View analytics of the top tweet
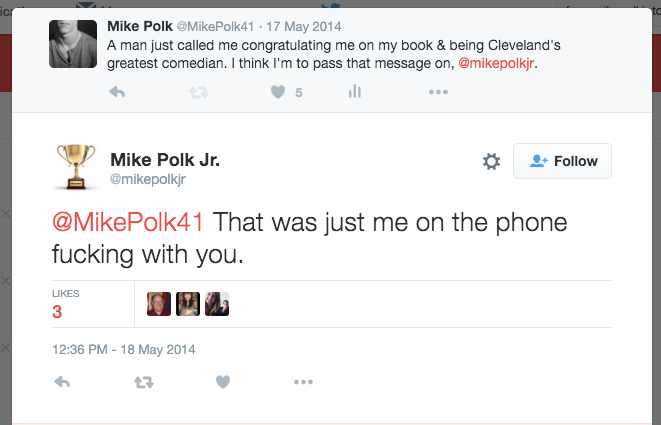Viewport: 661px width, 425px height. 353,92
